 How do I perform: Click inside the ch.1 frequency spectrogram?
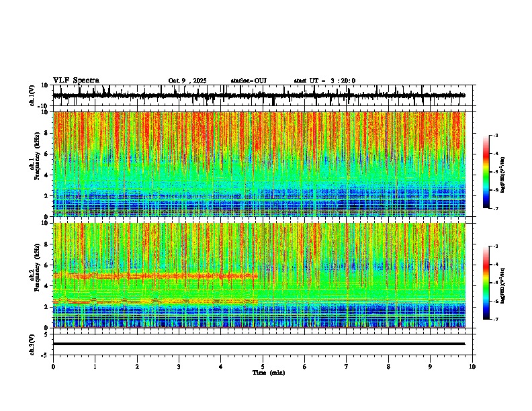259,164
